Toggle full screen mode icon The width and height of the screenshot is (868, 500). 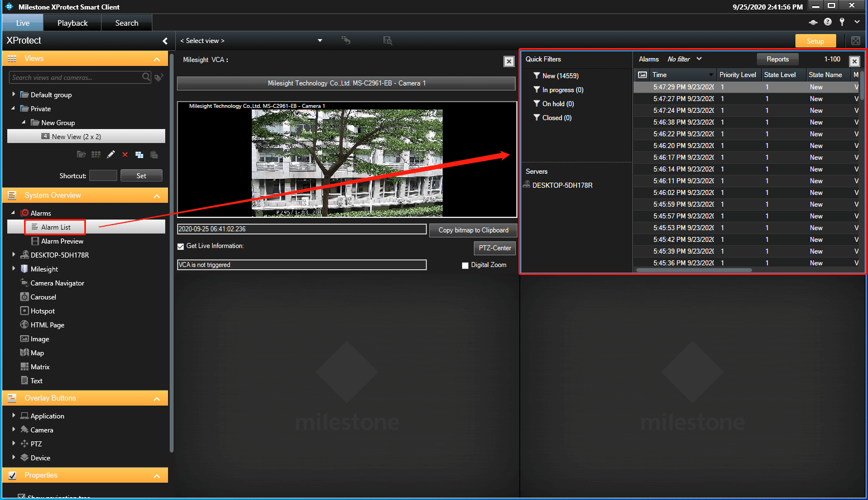click(x=856, y=41)
